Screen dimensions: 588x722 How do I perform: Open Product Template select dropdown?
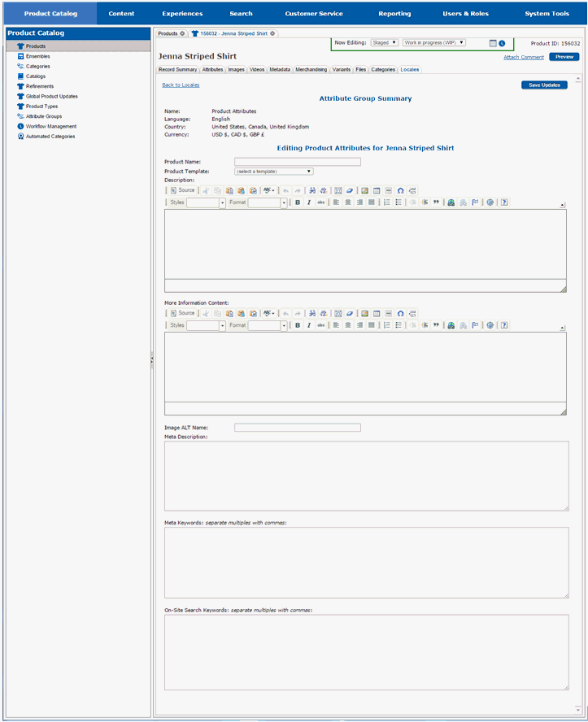click(x=274, y=172)
